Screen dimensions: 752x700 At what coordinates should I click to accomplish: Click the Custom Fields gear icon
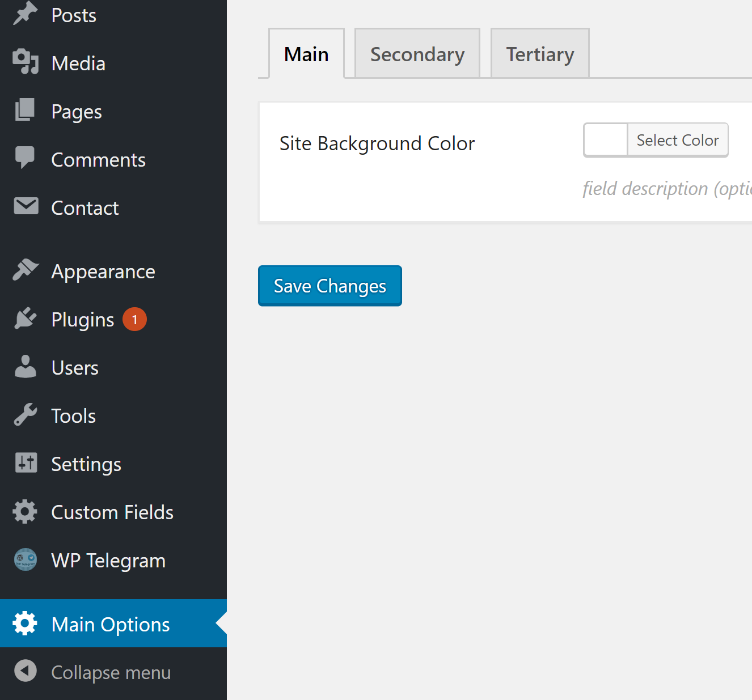pyautogui.click(x=25, y=511)
